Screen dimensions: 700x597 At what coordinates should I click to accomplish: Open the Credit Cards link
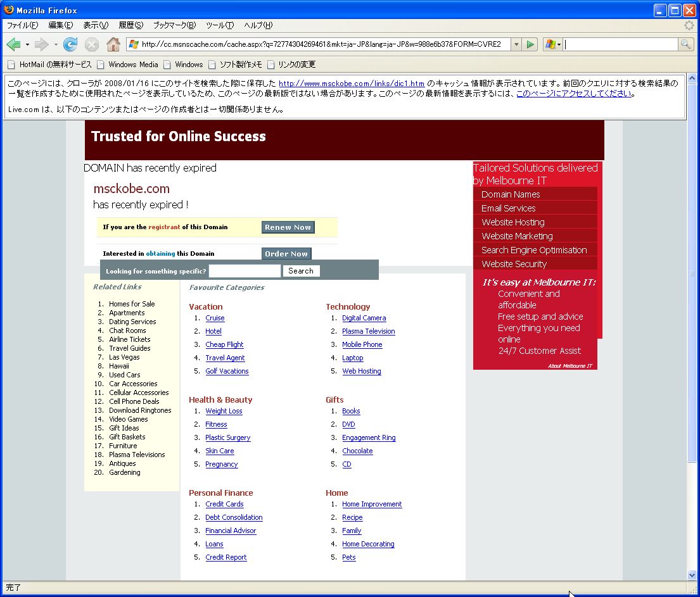click(x=224, y=504)
